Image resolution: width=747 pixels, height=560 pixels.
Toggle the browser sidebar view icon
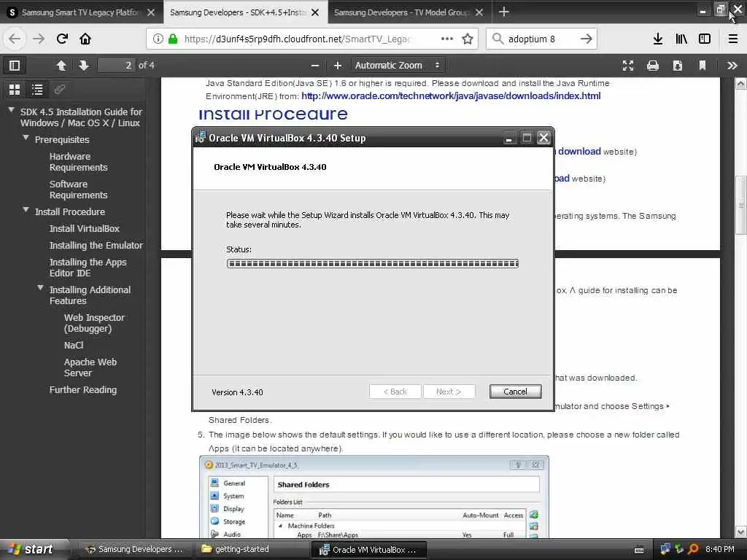pos(705,39)
